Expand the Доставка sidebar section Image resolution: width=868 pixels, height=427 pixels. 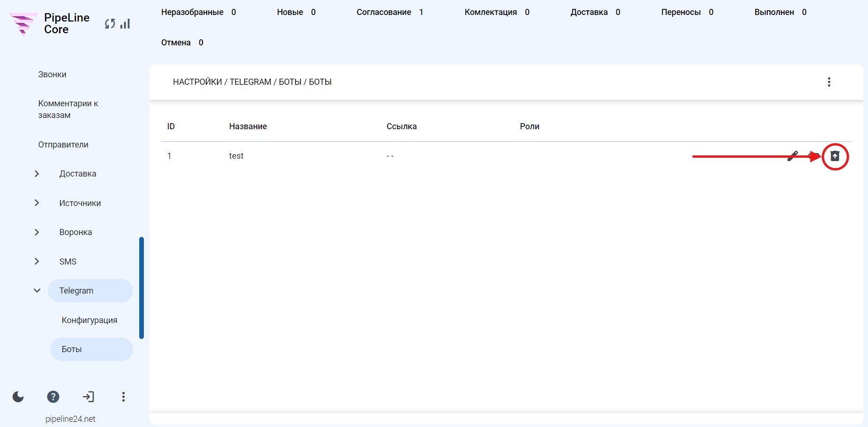pyautogui.click(x=37, y=174)
